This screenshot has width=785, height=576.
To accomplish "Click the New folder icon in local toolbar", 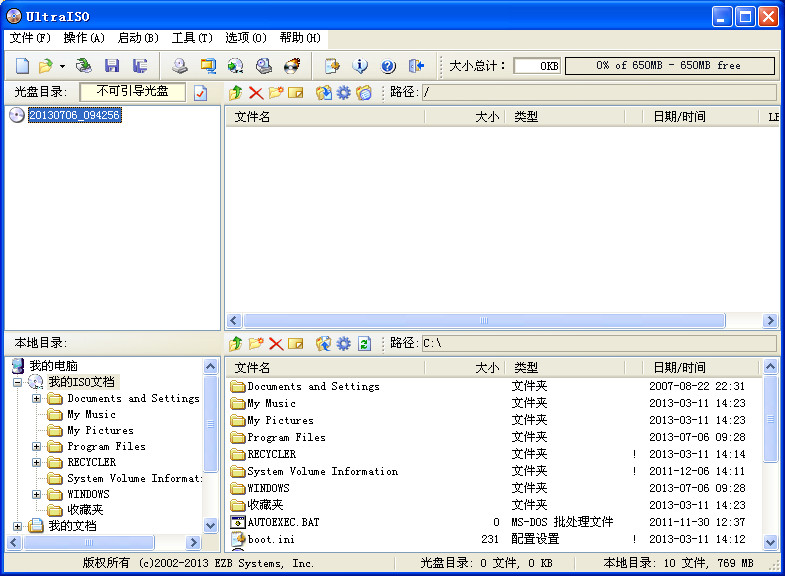I will [256, 344].
